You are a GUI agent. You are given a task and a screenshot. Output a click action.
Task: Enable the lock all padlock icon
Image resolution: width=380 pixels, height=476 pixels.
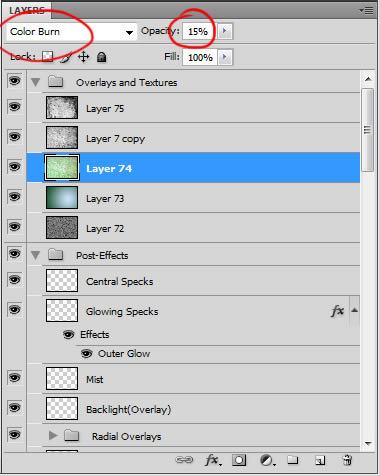tap(101, 57)
